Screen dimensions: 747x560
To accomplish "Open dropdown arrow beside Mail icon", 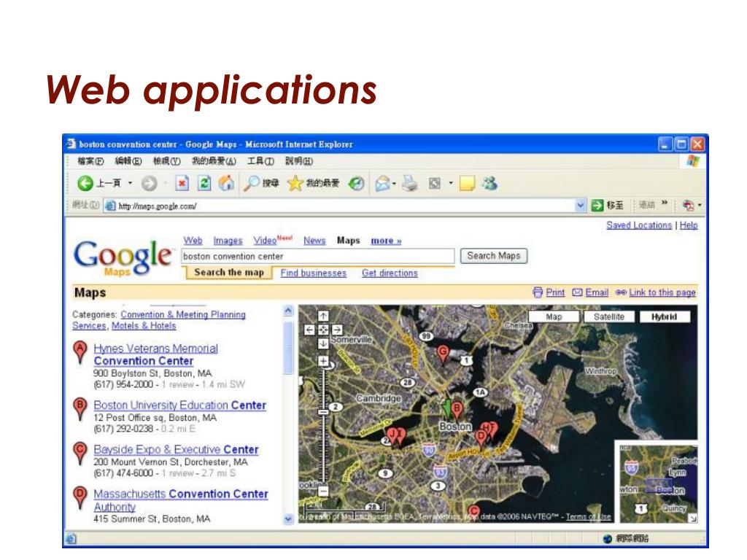I will 395,184.
